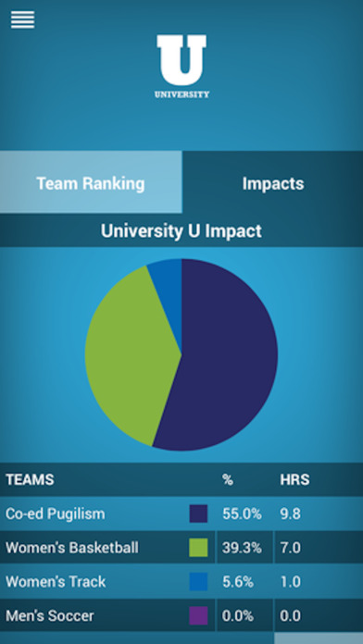This screenshot has width=363, height=644.
Task: Select the Women's Basketball team row
Action: [x=181, y=548]
